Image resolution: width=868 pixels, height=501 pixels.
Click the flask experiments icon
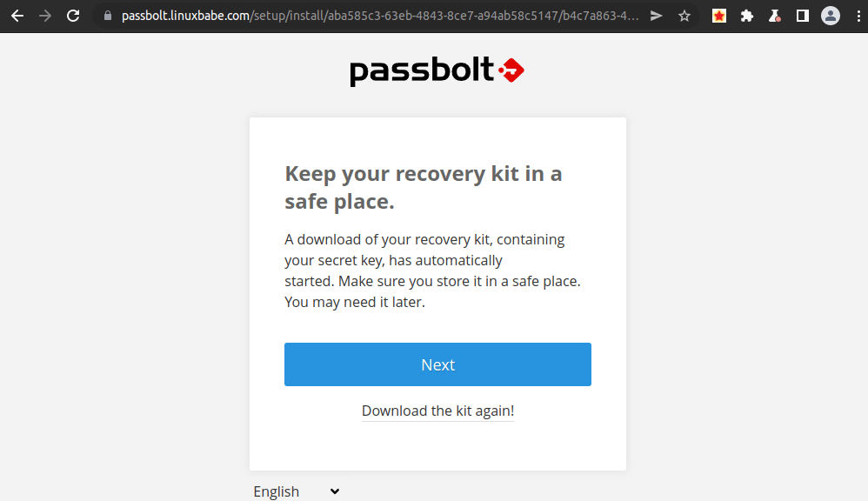(x=774, y=16)
